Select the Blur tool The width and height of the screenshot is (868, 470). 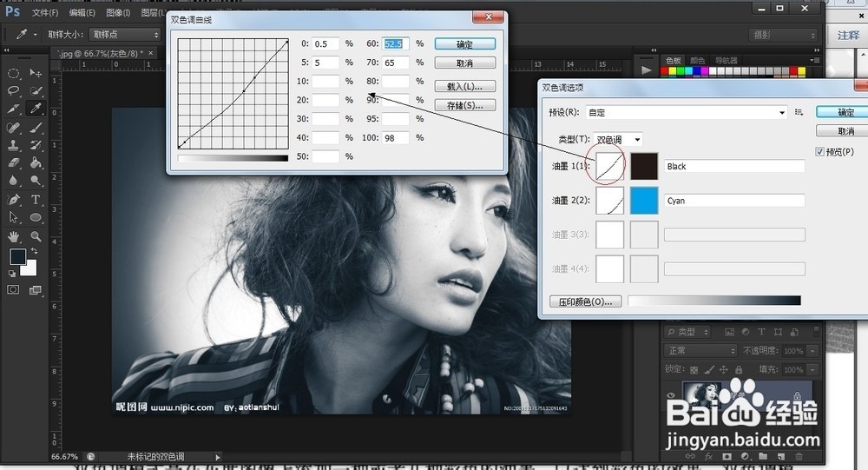13,181
